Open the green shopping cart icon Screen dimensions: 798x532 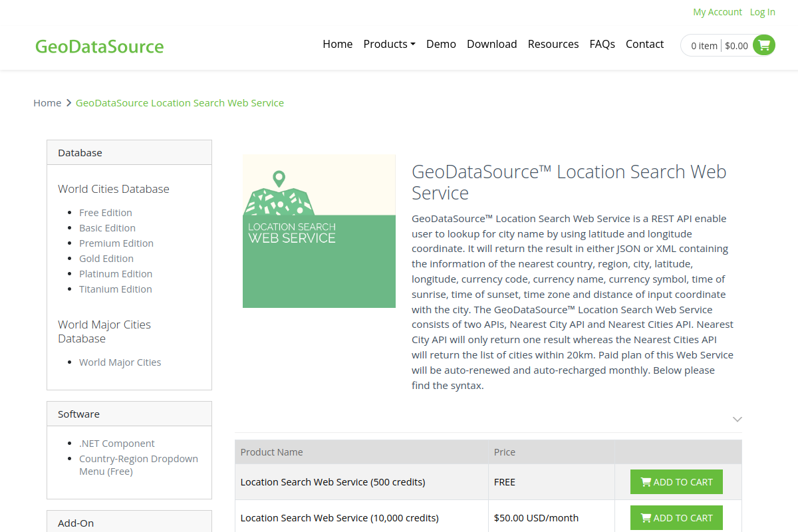click(x=764, y=45)
